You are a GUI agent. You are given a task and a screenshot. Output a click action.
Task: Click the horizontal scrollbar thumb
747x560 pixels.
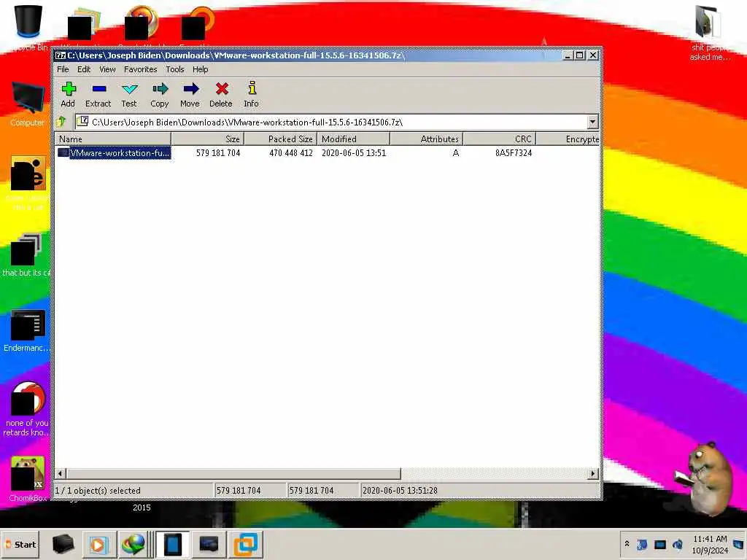point(233,473)
